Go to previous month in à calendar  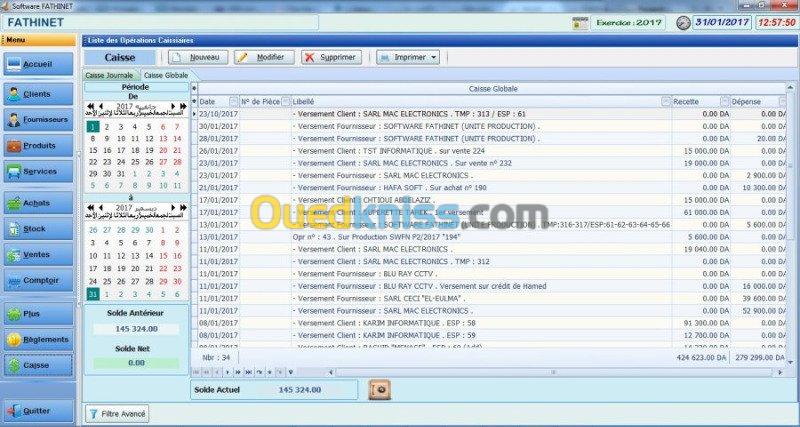pyautogui.click(x=101, y=208)
